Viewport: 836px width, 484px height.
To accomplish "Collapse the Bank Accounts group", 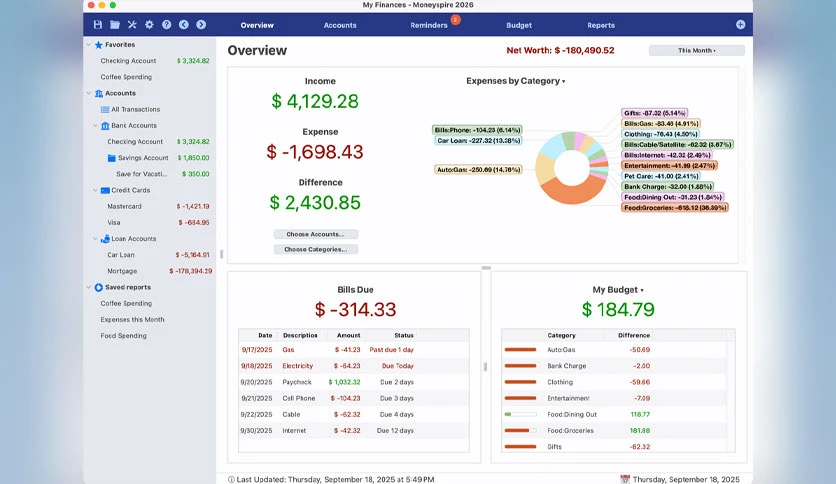I will [95, 126].
